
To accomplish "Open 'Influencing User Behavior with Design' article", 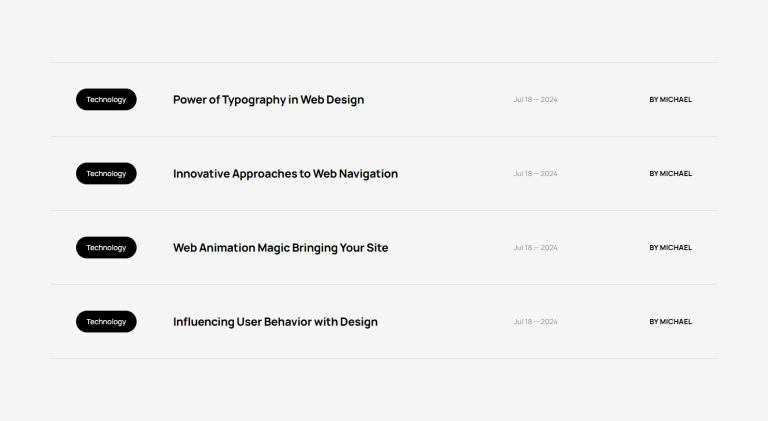I will click(x=275, y=322).
